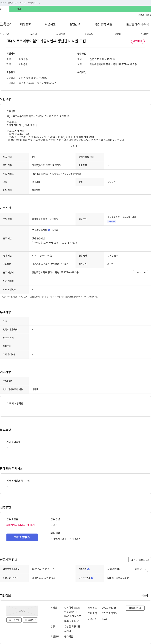Select the job title heading text

tap(46, 41)
